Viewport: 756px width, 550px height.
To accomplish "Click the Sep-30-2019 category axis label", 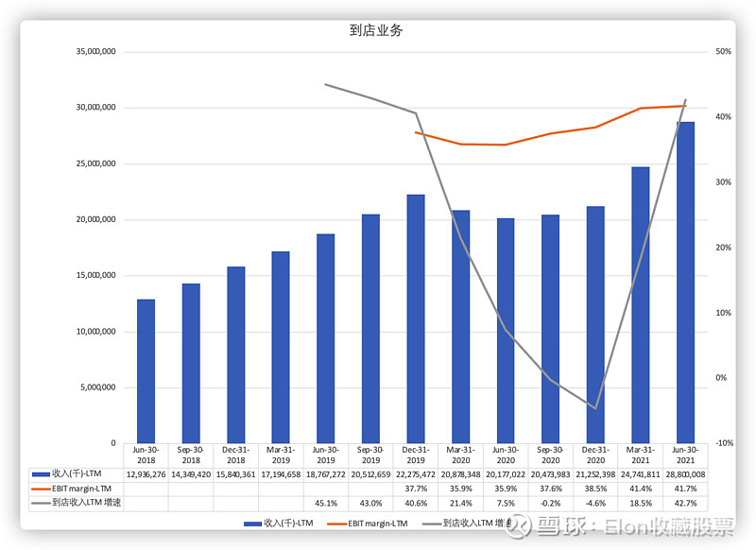I will coord(370,455).
